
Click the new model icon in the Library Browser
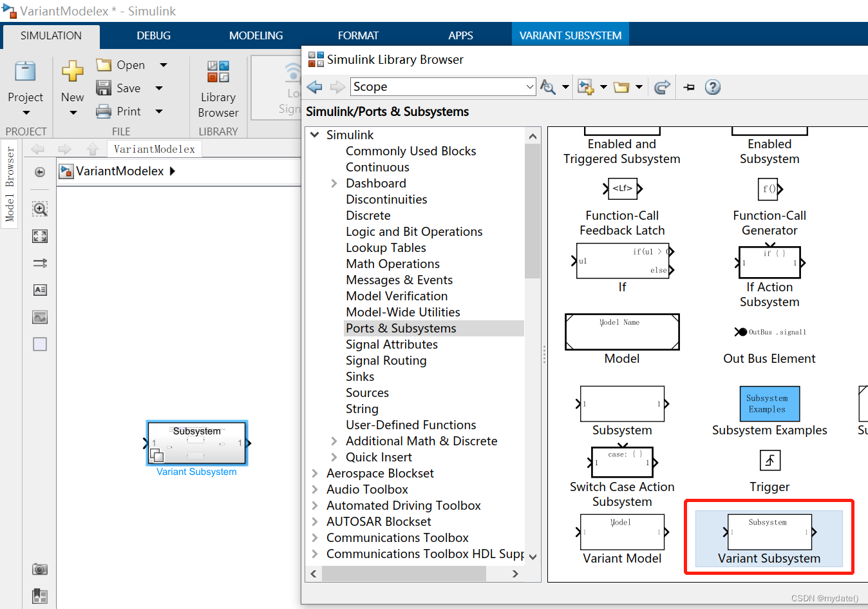[x=586, y=87]
